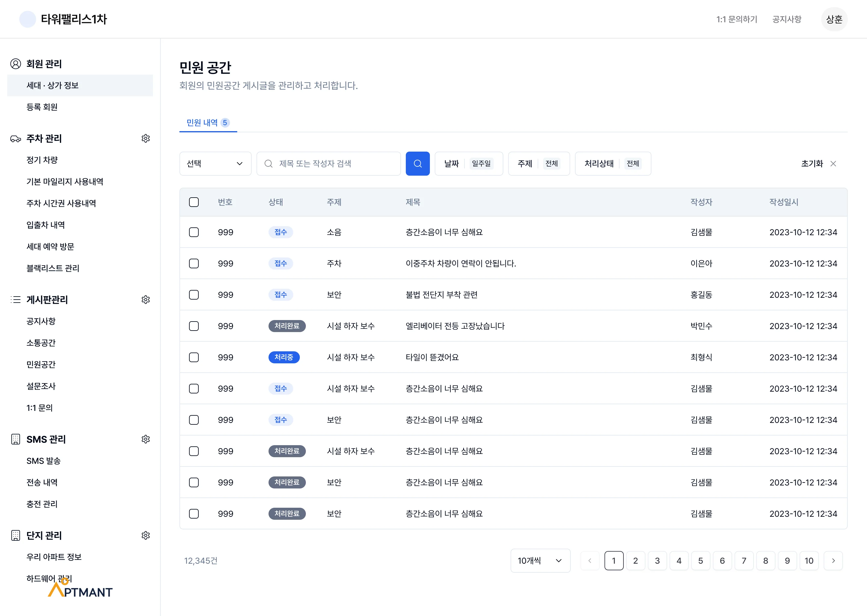Go to page 5 in pagination
The width and height of the screenshot is (867, 616).
(x=700, y=561)
